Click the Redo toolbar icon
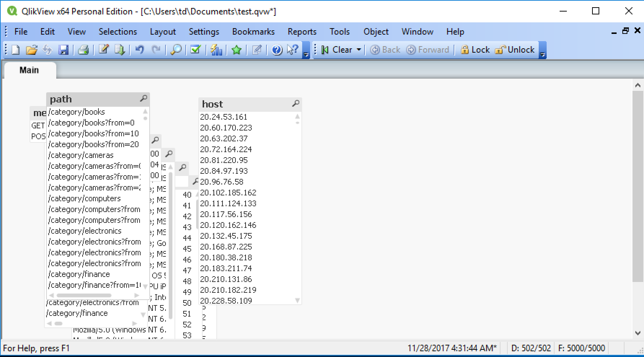 click(x=156, y=50)
